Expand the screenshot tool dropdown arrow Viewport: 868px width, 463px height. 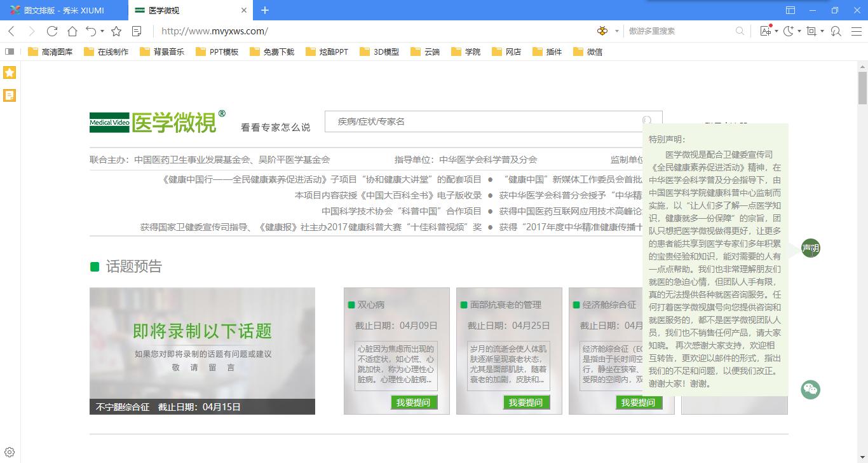coord(822,31)
